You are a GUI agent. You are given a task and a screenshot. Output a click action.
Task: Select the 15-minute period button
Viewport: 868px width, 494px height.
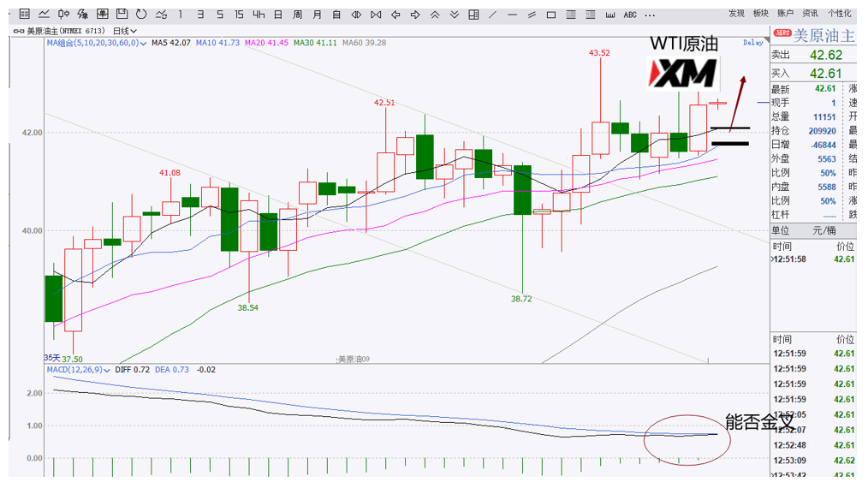pyautogui.click(x=239, y=15)
